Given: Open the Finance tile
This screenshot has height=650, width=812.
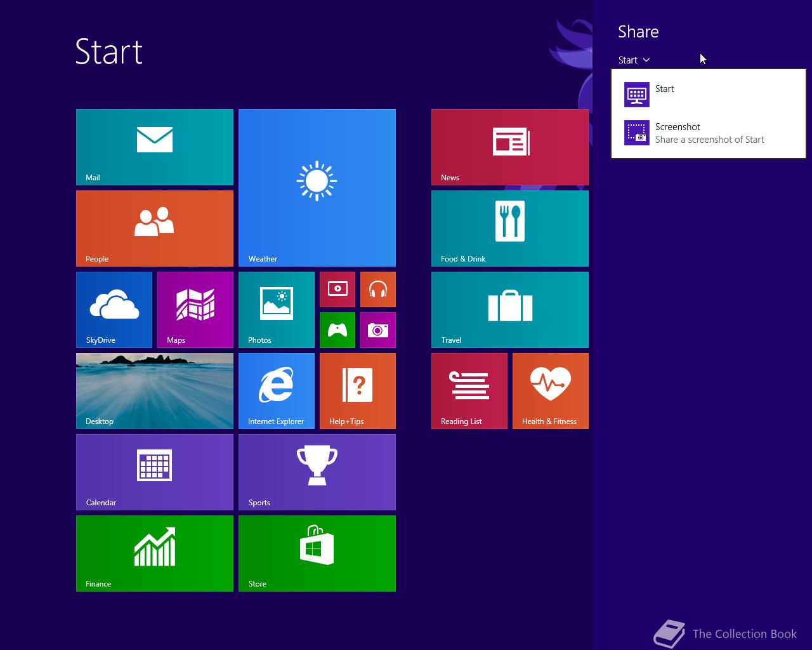Looking at the screenshot, I should pos(155,554).
